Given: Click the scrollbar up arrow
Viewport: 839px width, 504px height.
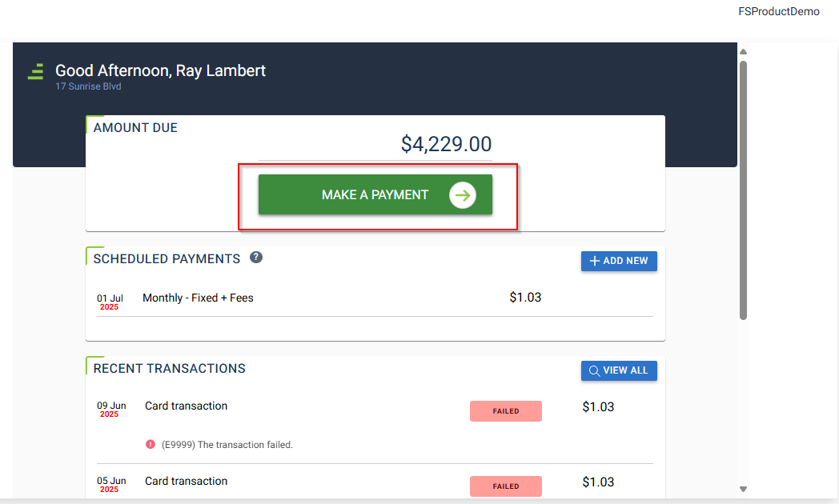Looking at the screenshot, I should click(743, 53).
